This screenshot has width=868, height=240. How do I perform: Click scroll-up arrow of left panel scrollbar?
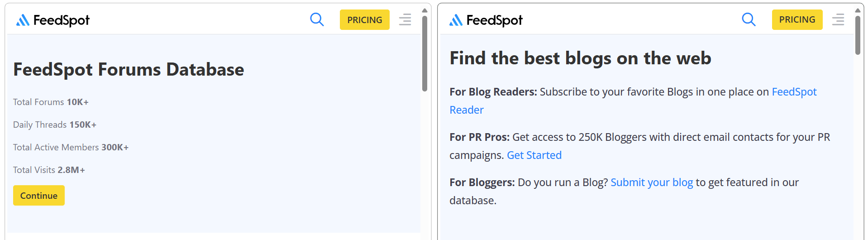pos(424,10)
